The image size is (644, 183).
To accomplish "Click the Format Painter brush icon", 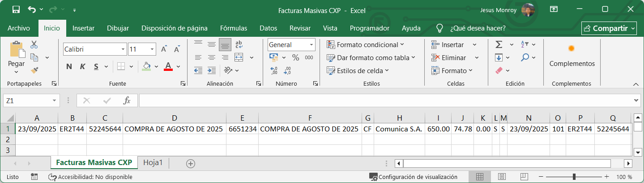I will point(34,70).
